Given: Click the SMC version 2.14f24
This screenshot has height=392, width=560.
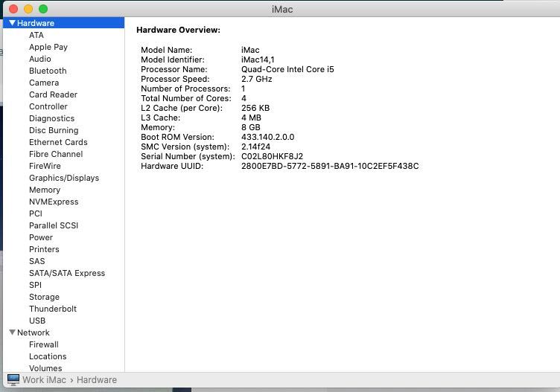Looking at the screenshot, I should (255, 147).
